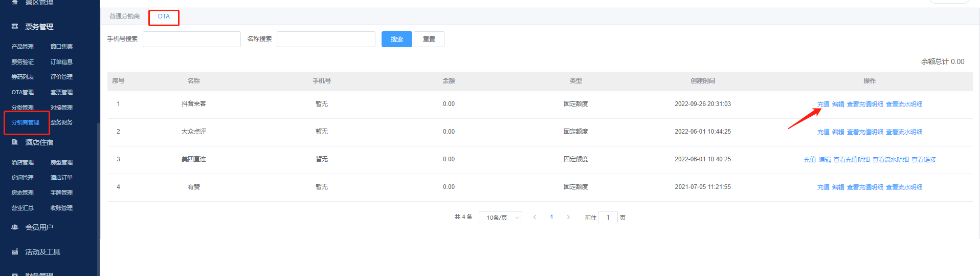Open the 10条/页 page size dropdown
980x276 pixels.
click(500, 218)
